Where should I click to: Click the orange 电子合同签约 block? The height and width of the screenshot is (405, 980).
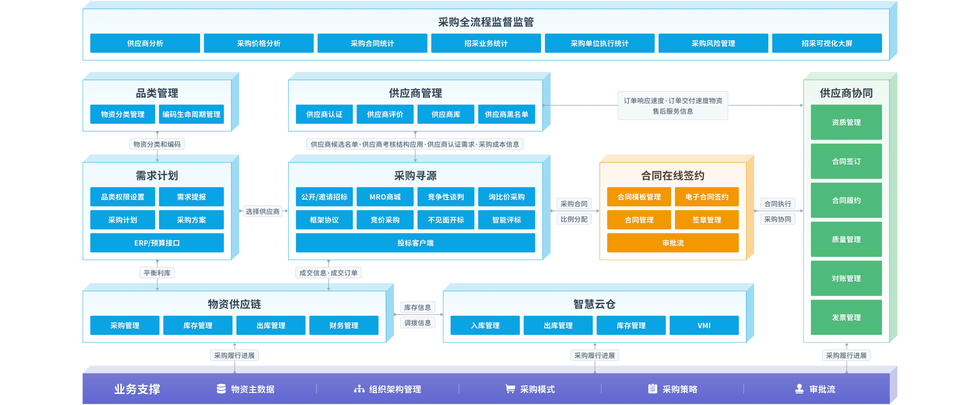click(x=706, y=197)
